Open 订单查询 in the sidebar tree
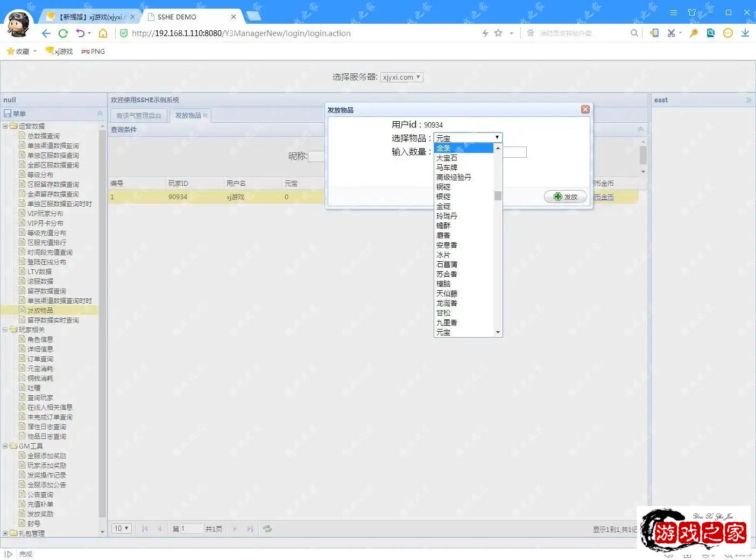The height and width of the screenshot is (560, 756). click(x=40, y=359)
